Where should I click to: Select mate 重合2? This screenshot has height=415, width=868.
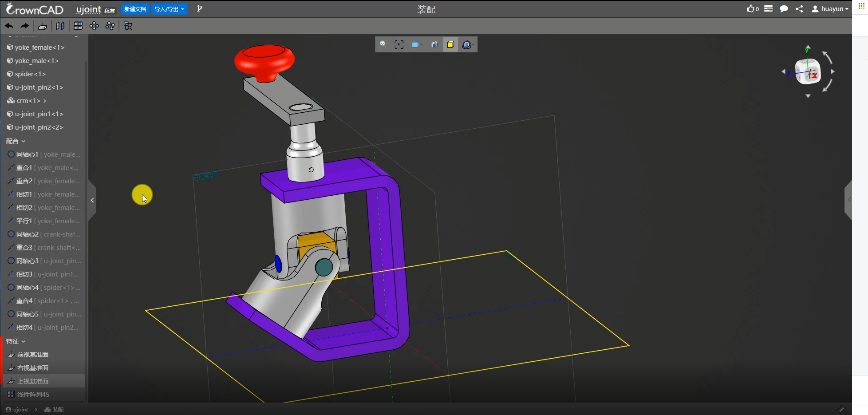(44, 181)
